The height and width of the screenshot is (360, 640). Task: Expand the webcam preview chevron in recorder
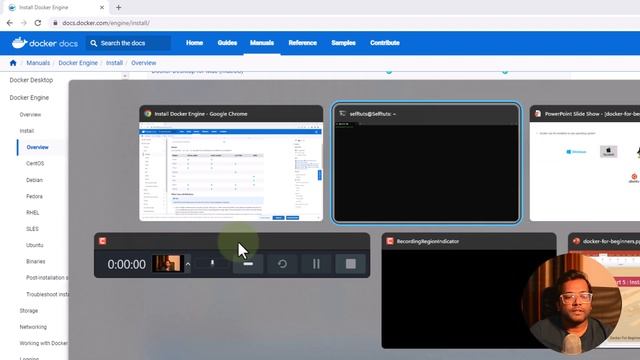pyautogui.click(x=188, y=264)
